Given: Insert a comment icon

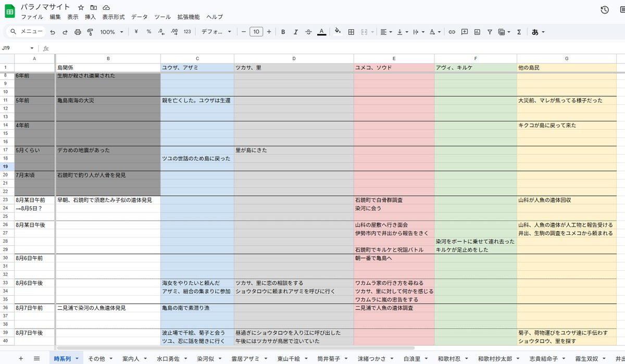Looking at the screenshot, I should (x=465, y=32).
